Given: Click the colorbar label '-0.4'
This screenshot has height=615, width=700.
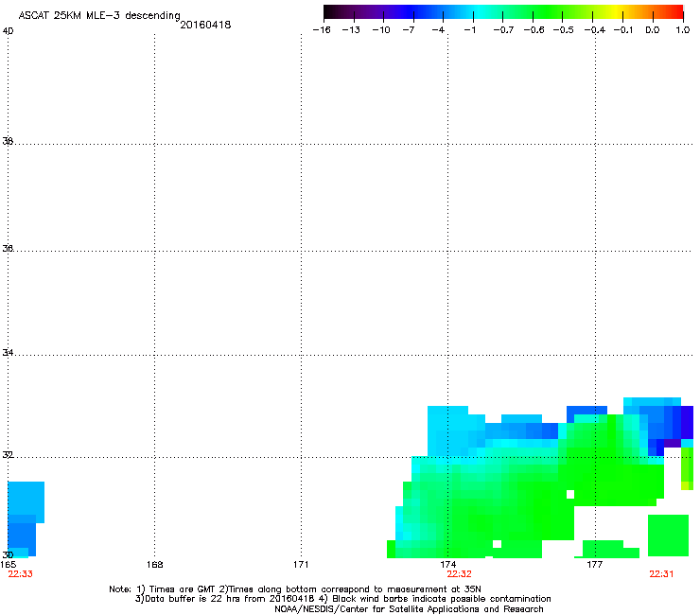Looking at the screenshot, I should pos(595,30).
